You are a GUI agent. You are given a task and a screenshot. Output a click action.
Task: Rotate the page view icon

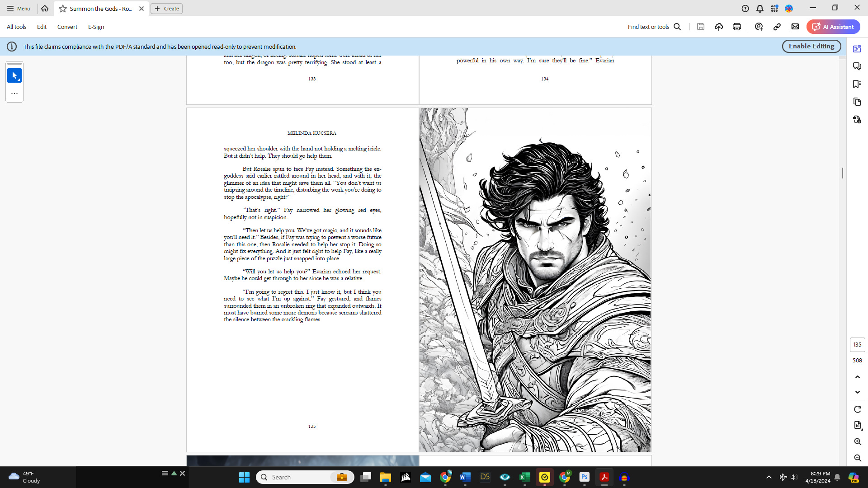point(858,409)
